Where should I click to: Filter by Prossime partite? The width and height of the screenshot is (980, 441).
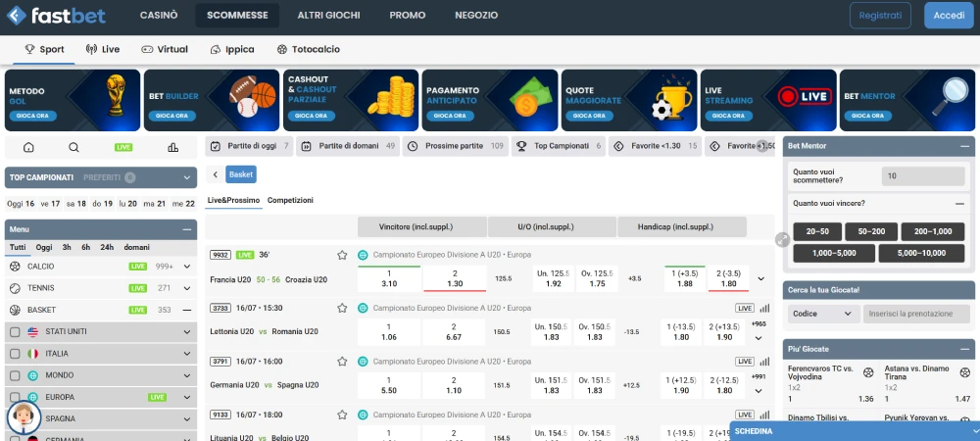coord(455,146)
